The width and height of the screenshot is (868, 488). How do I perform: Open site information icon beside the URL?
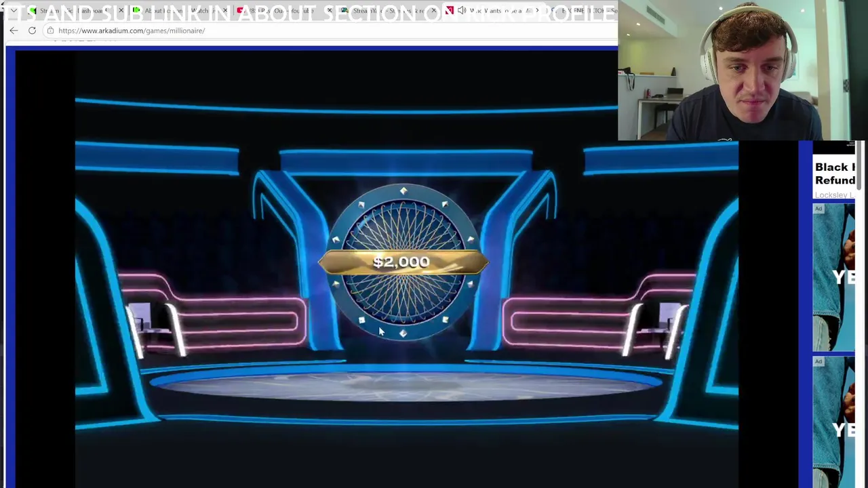click(50, 30)
